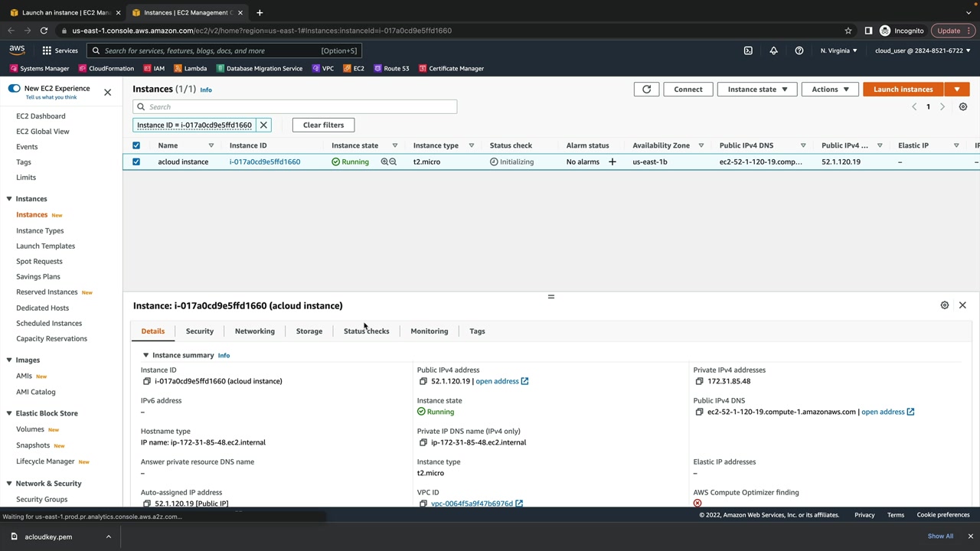
Task: Open instance ID link i-017a0cd9e5ffd1660
Action: click(265, 162)
